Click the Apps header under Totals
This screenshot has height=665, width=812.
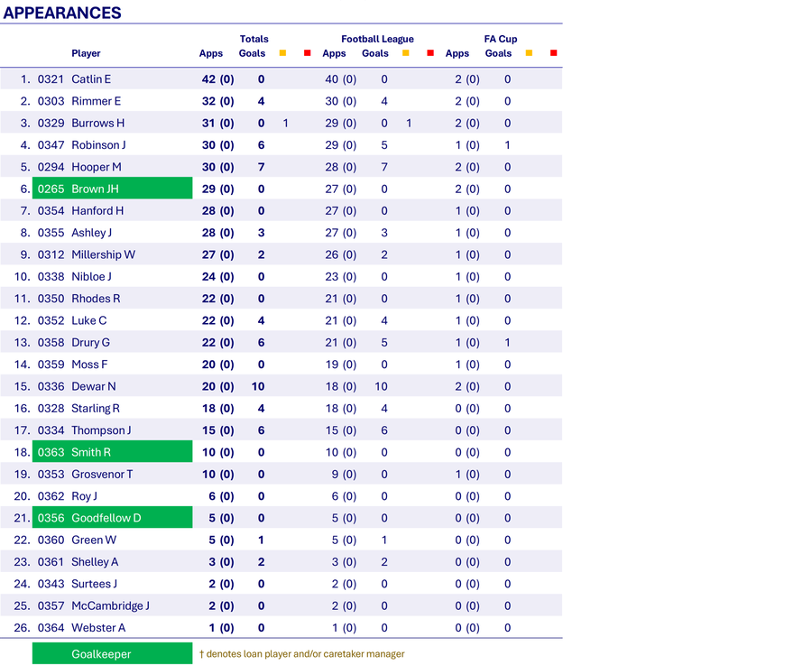(211, 53)
